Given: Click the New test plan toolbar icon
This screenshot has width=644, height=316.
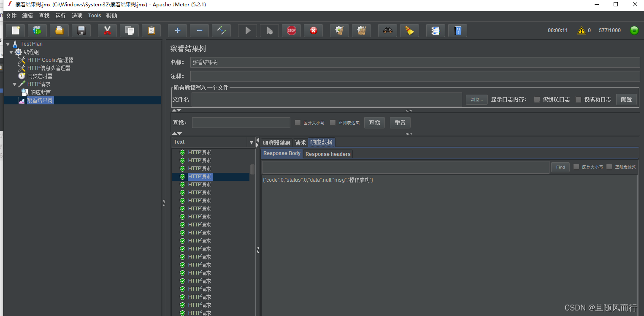Looking at the screenshot, I should [16, 30].
